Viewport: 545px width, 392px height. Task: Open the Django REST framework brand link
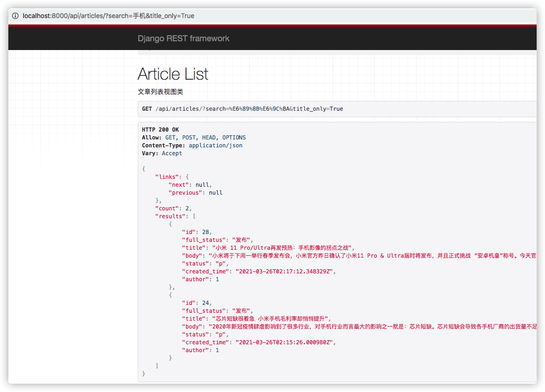pyautogui.click(x=183, y=38)
